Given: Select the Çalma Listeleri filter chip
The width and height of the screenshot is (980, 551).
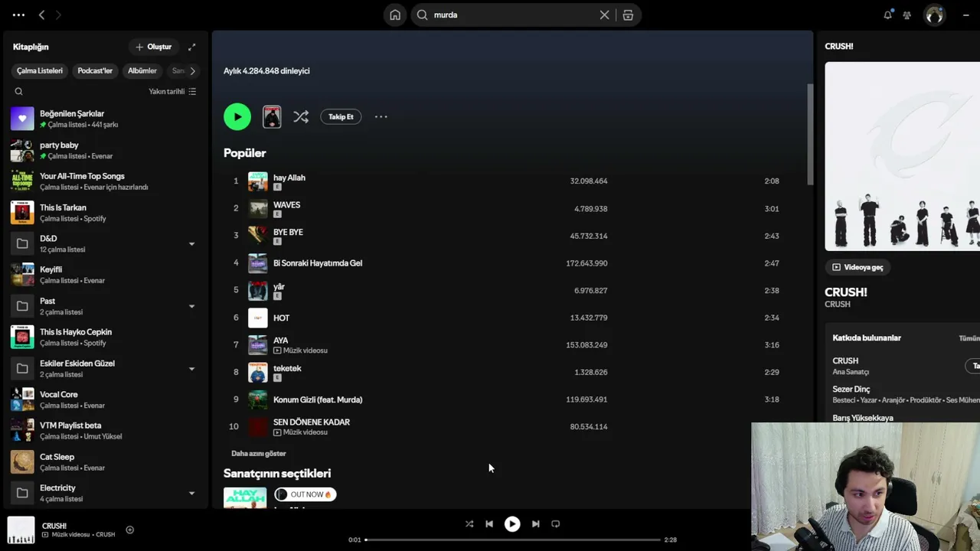Looking at the screenshot, I should [40, 70].
